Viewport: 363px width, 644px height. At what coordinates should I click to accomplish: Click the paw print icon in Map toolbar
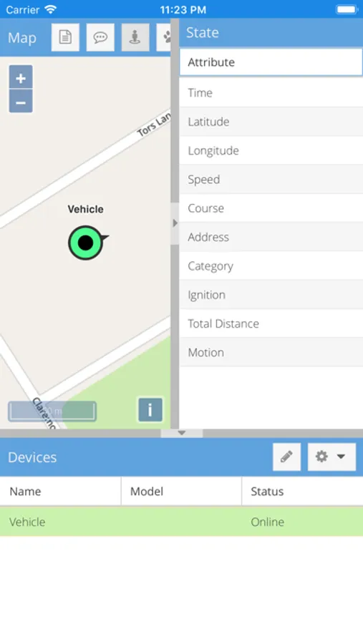(x=164, y=37)
